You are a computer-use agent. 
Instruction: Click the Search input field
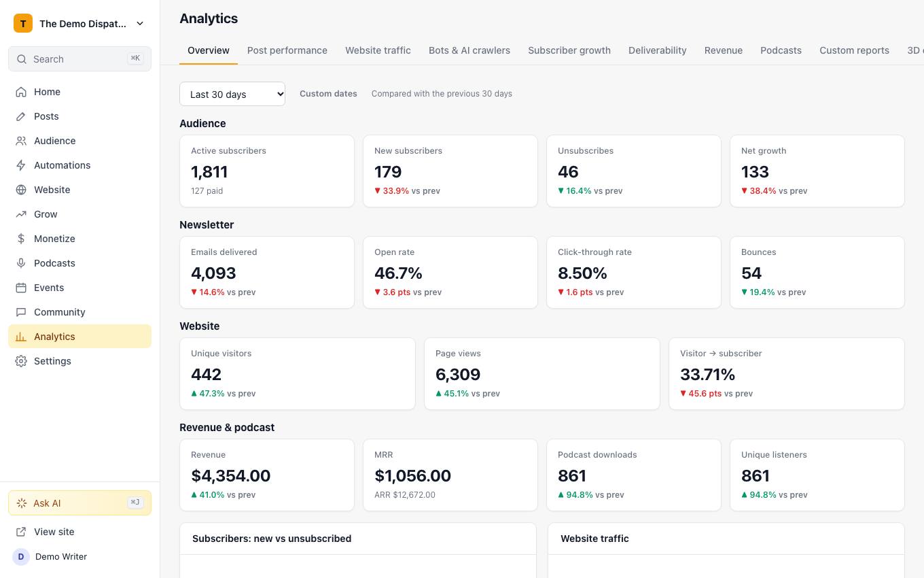(79, 59)
